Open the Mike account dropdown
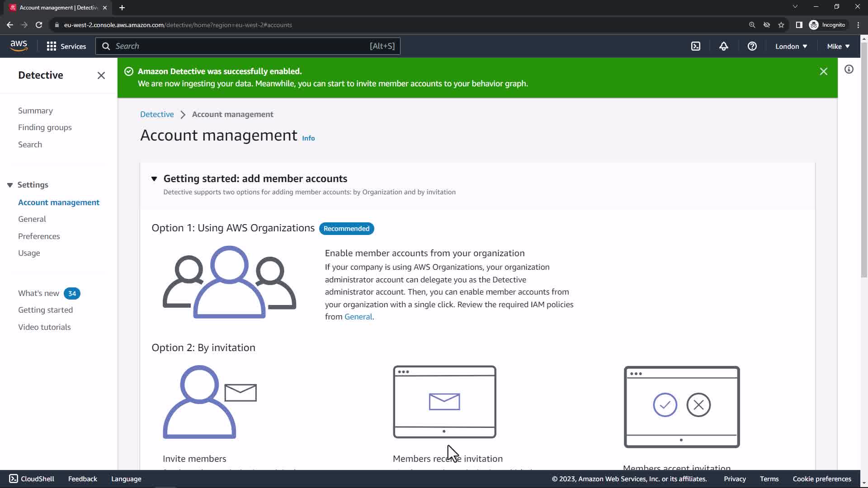Viewport: 868px width, 488px height. [838, 46]
